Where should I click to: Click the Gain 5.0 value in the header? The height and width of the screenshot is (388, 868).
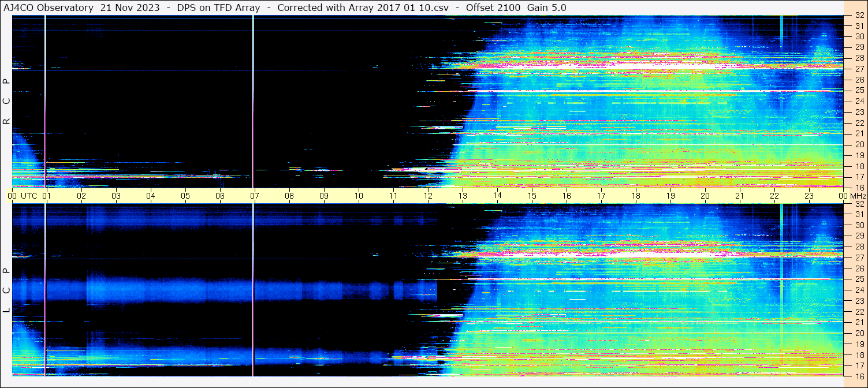(546, 8)
